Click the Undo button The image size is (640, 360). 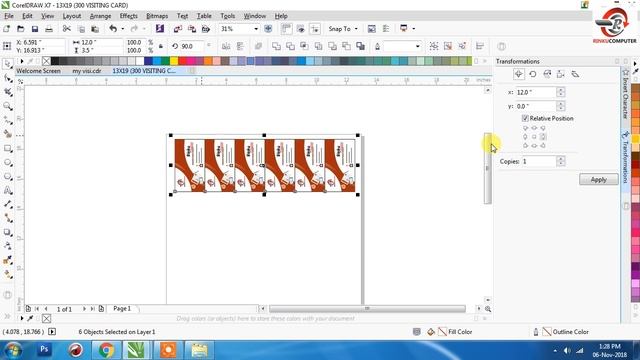(113, 29)
